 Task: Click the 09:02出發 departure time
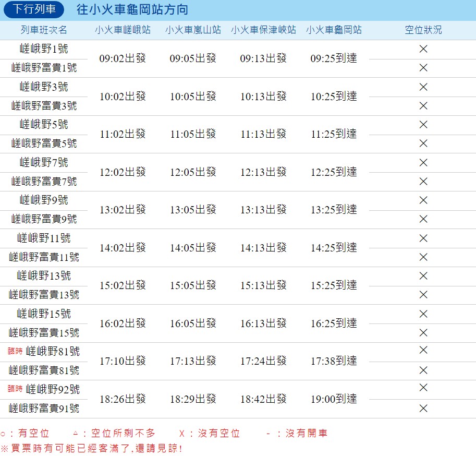pos(123,58)
